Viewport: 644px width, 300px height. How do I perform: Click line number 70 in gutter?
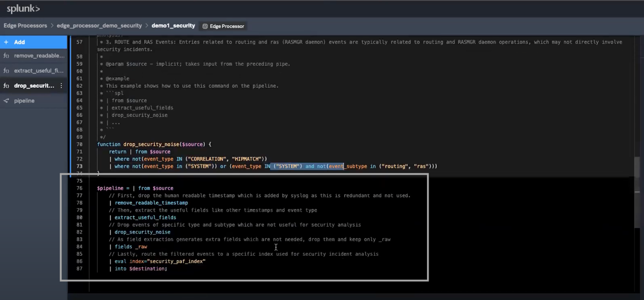(79, 144)
